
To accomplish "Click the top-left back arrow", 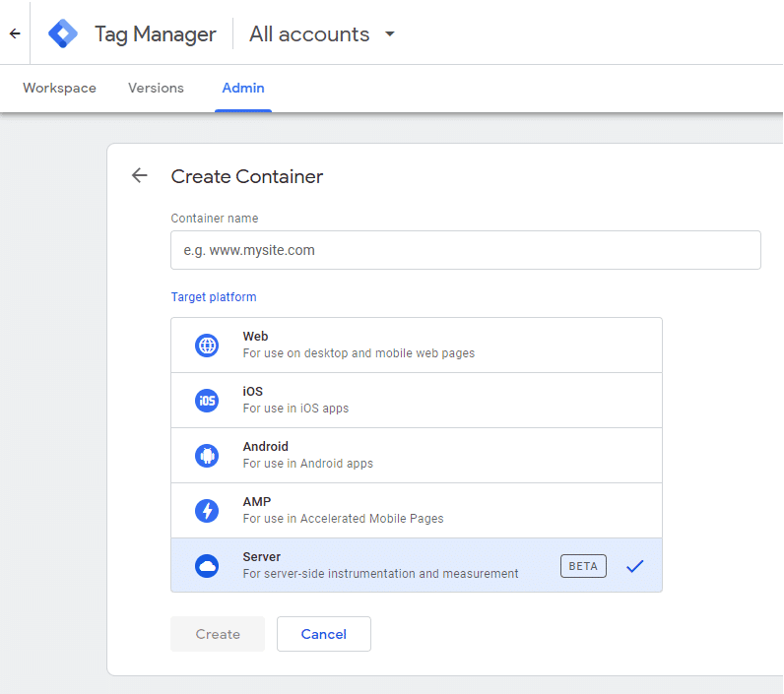I will point(15,33).
